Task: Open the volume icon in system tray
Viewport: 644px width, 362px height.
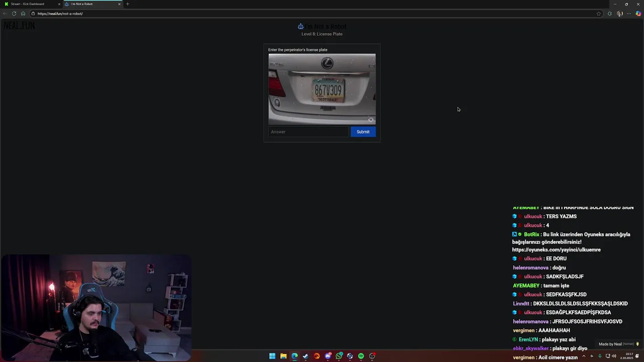Action: click(614, 356)
